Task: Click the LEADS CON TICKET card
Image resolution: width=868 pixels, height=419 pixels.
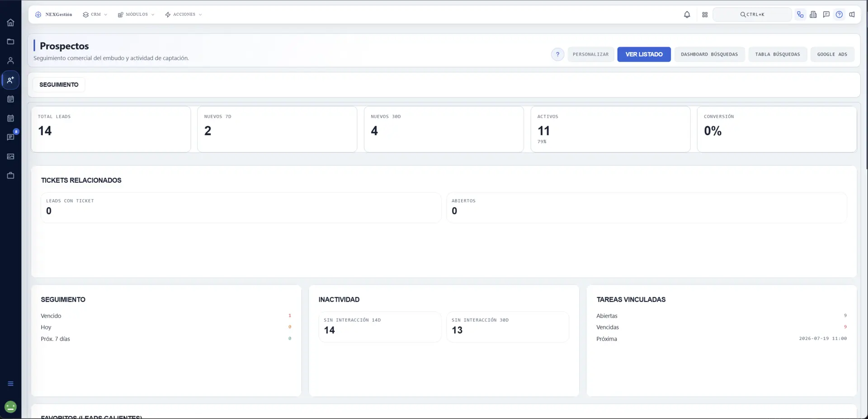Action: pos(241,208)
